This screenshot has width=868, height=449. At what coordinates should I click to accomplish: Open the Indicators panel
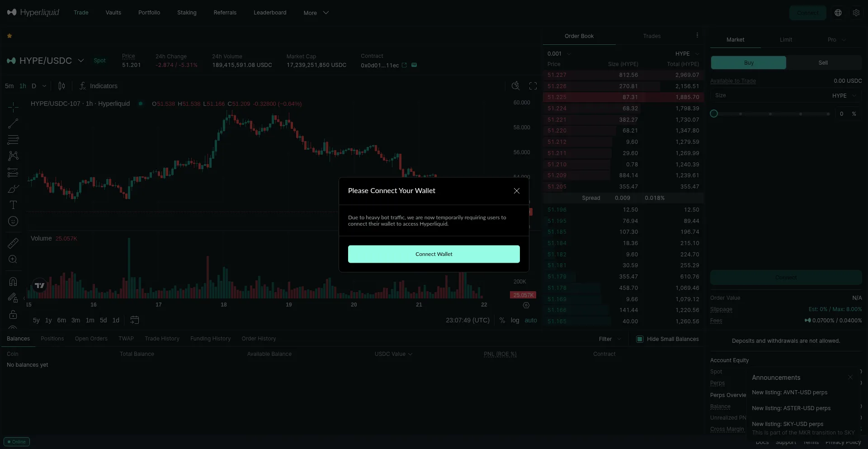[98, 86]
